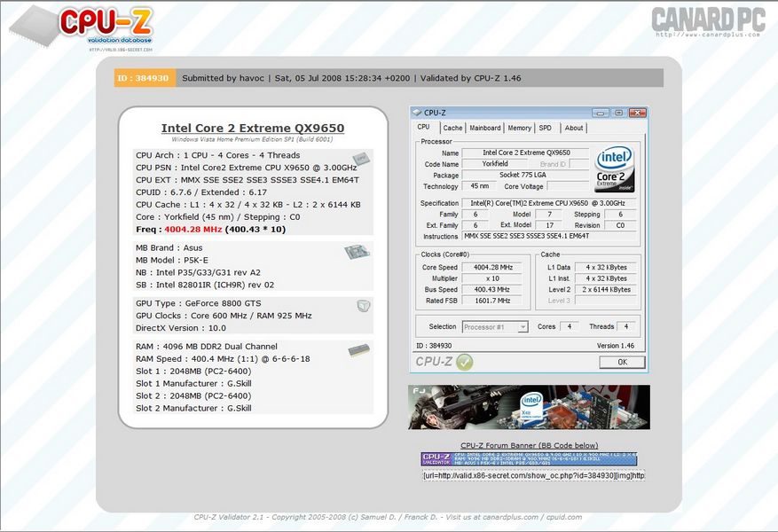
Task: Click the 'MB Model : P5K-E' line
Action: click(x=172, y=261)
